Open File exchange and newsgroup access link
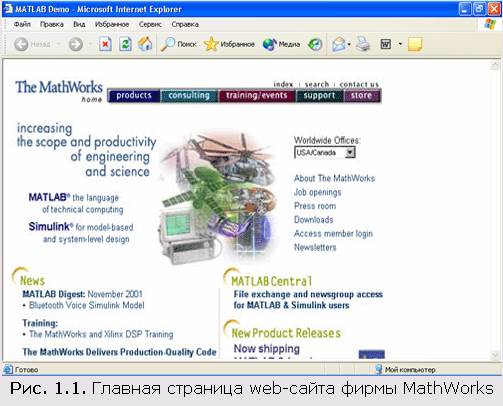 (x=308, y=300)
